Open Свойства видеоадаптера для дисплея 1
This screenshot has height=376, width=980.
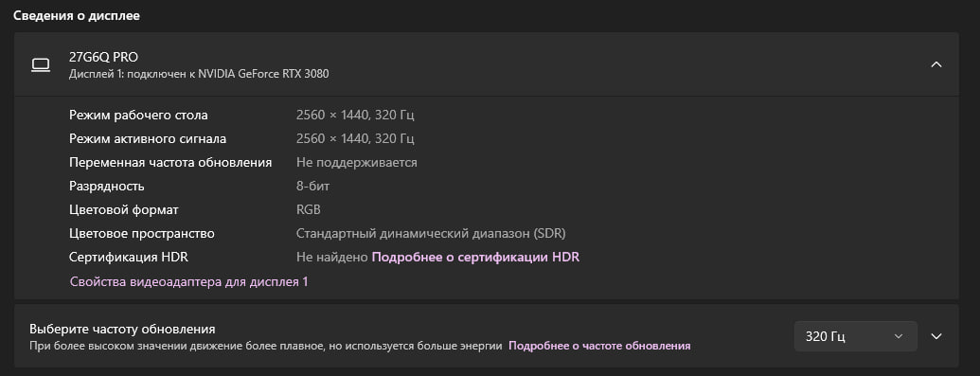click(188, 282)
